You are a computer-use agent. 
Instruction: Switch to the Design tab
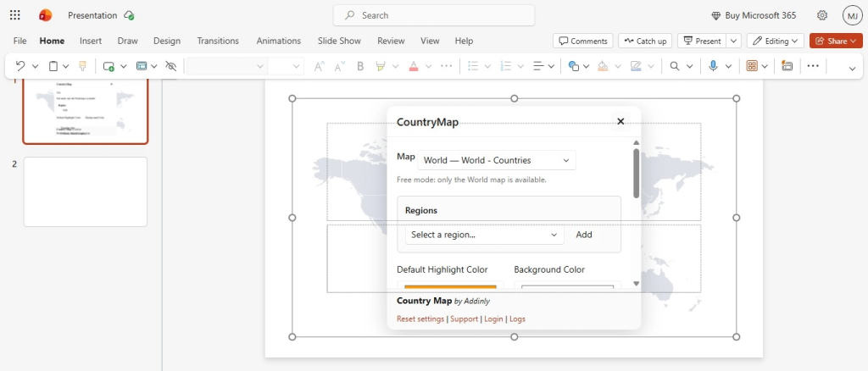point(167,41)
